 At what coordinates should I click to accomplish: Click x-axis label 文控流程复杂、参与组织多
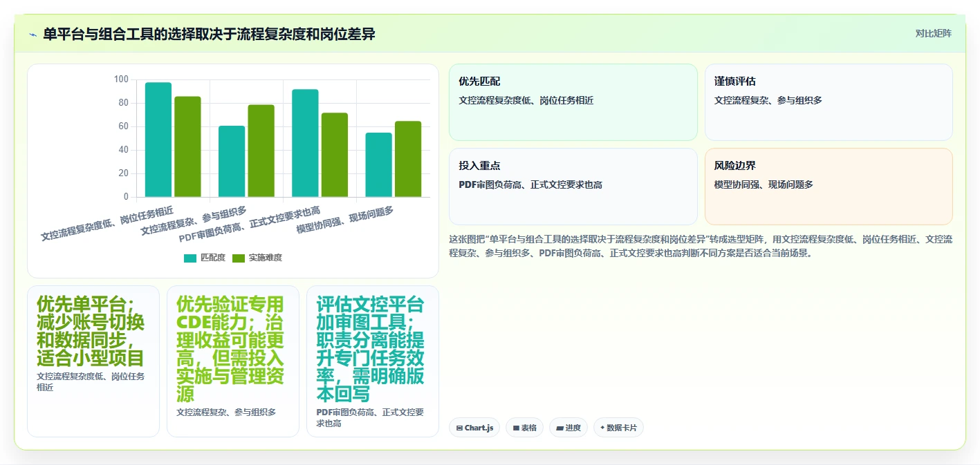pyautogui.click(x=194, y=220)
